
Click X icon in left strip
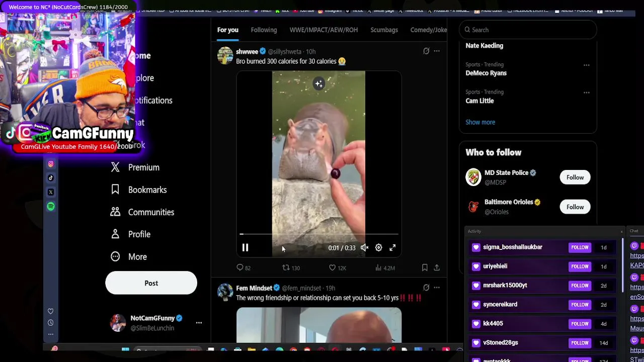pyautogui.click(x=51, y=192)
